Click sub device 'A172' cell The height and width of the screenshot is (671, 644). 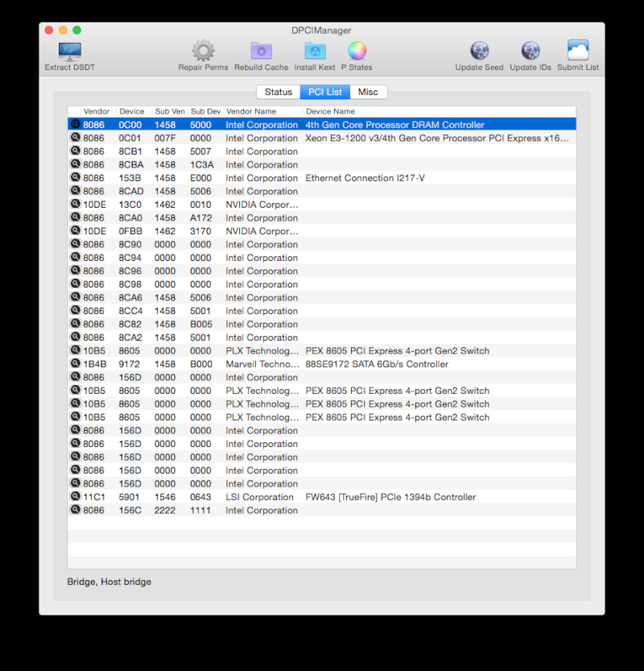[201, 217]
